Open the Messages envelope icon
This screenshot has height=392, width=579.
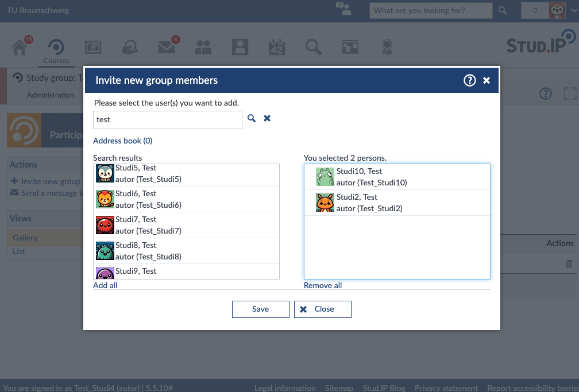(167, 47)
